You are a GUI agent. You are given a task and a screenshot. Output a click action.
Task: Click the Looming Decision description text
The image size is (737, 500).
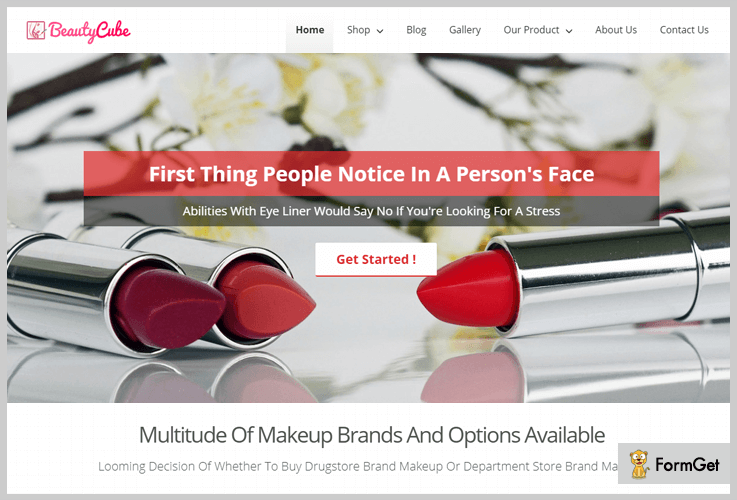click(358, 466)
